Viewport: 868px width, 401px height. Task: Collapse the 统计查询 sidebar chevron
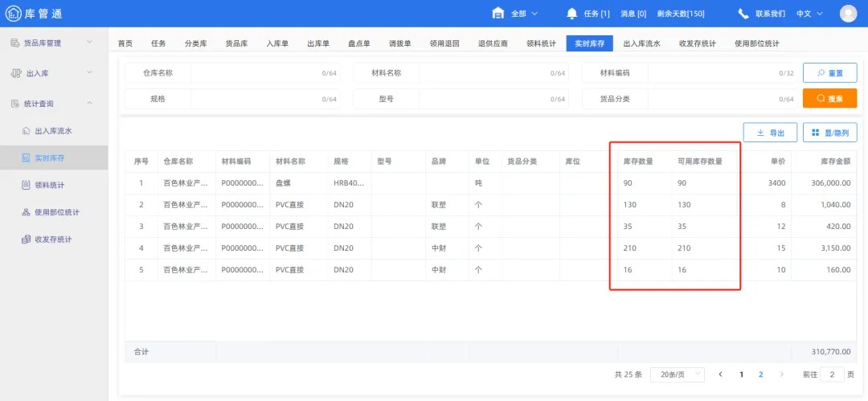90,103
